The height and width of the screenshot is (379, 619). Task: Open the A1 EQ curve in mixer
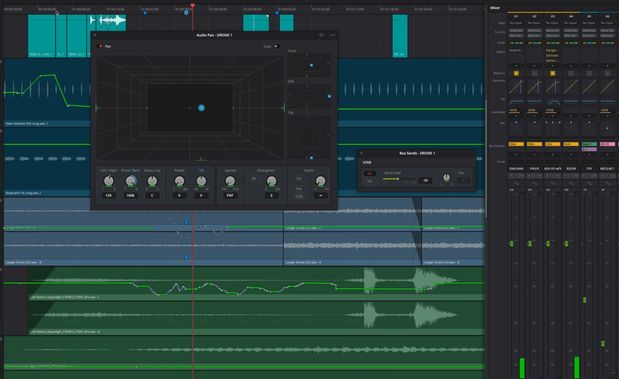point(516,101)
